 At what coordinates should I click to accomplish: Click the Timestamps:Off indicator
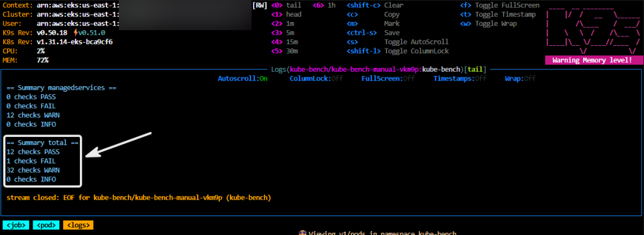pos(460,79)
